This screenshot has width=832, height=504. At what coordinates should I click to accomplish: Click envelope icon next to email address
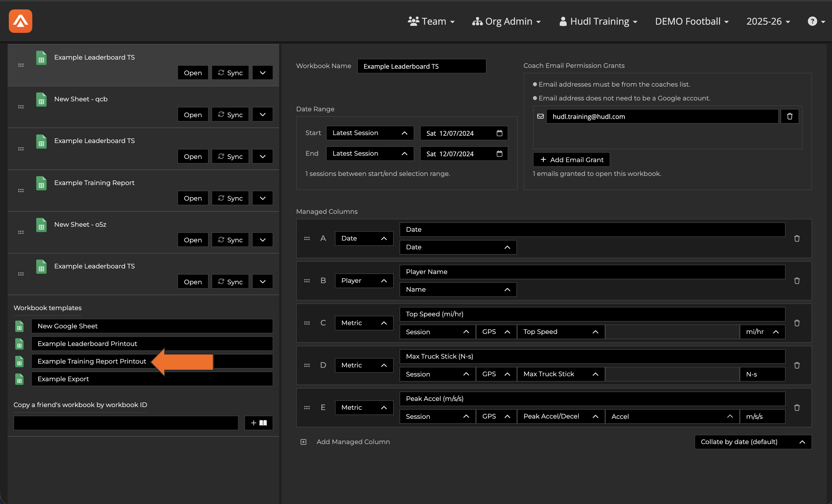click(x=540, y=117)
